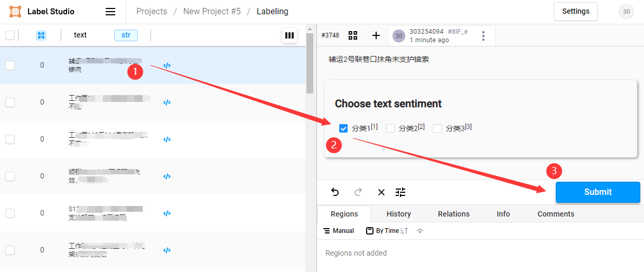Click the columns layout icon

coord(289,35)
